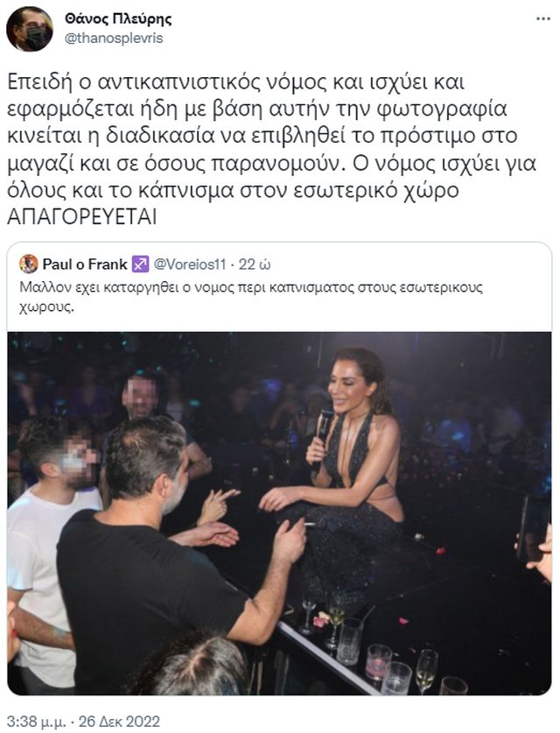Click the purple Sagittarius emoji badge

point(140,264)
